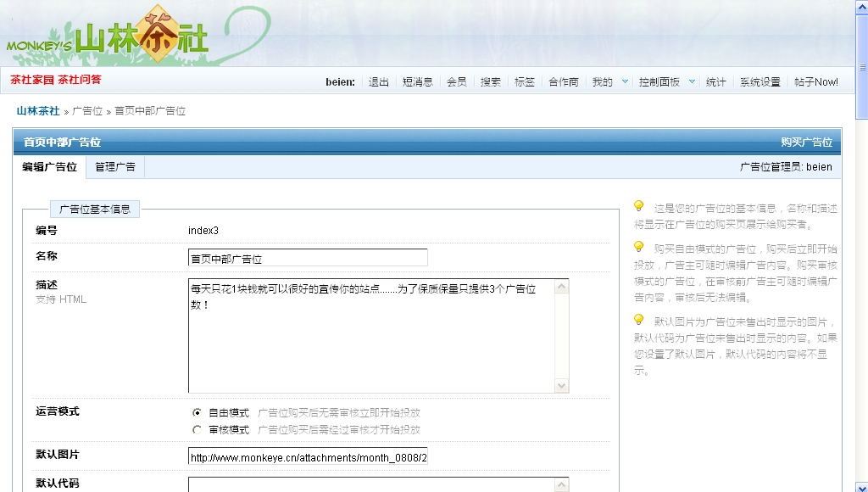868x492 pixels.
Task: Click 广告位基本信息 section label
Action: [95, 209]
